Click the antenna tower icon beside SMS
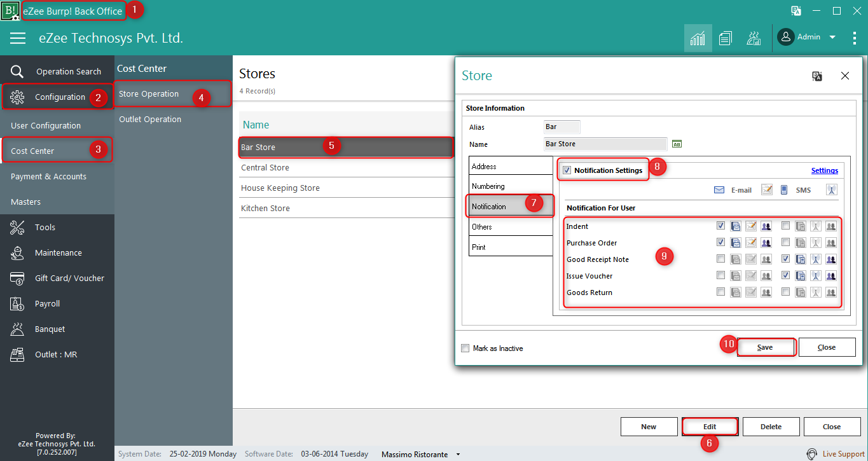This screenshot has height=461, width=868. (x=832, y=189)
